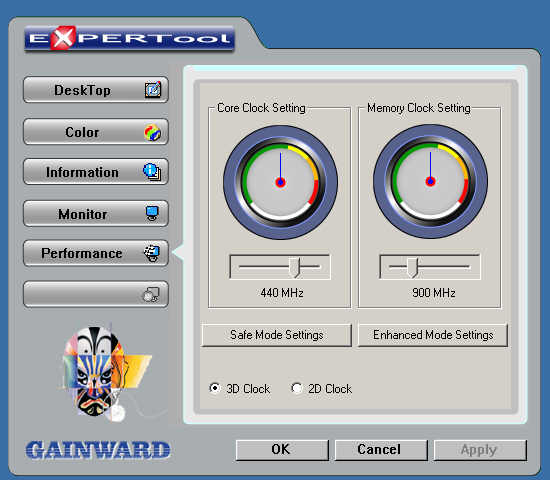Click the opera mask artwork image
This screenshot has height=480, width=550.
[x=106, y=373]
